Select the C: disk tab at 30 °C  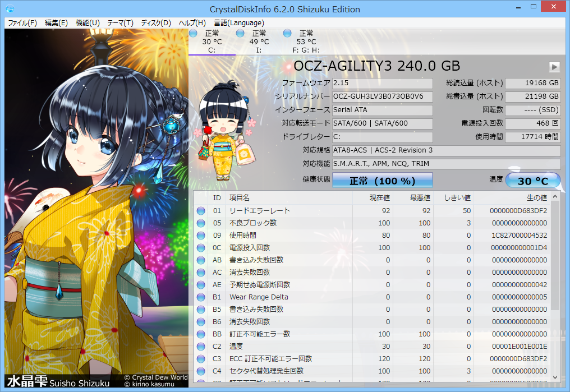(x=212, y=41)
